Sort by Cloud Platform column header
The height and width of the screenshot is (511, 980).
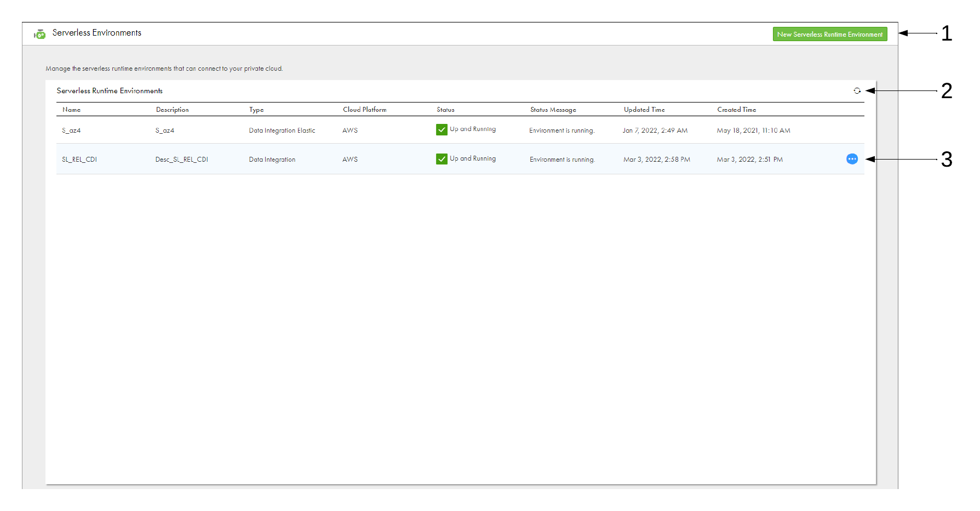(364, 110)
